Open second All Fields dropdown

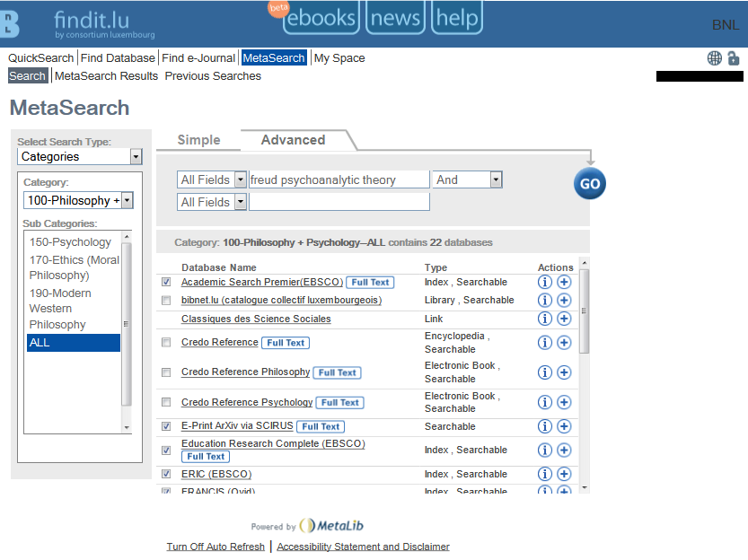point(211,202)
